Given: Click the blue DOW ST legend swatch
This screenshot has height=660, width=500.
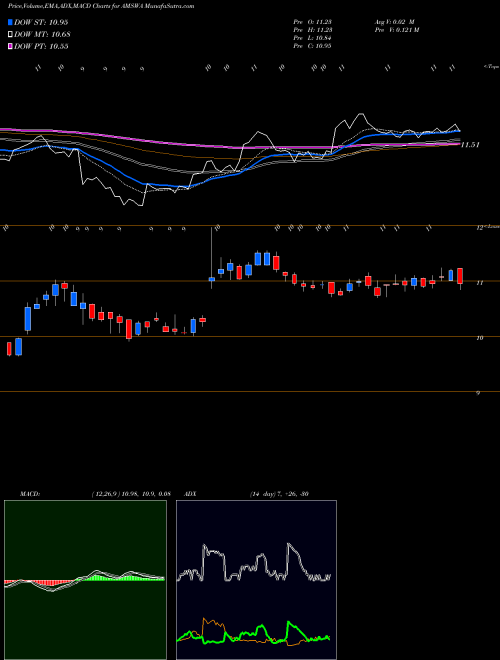Looking at the screenshot, I should click(11, 22).
